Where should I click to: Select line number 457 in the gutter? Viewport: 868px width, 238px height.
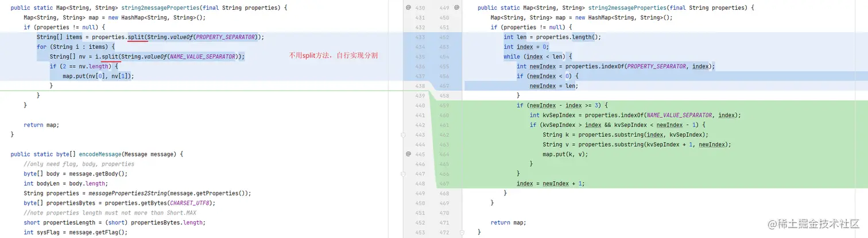point(444,86)
